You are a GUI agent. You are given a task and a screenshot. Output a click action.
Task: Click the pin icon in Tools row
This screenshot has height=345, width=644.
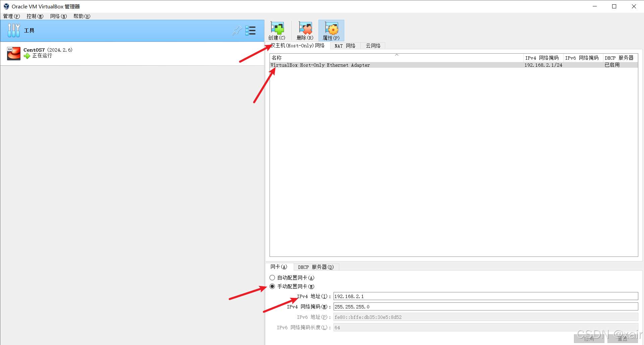(x=237, y=31)
